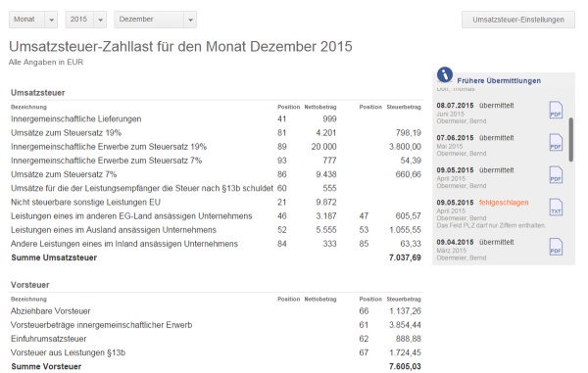
Task: Click Innergemeinschaftliche Erwerbe zum Steuersatz 19%
Action: [x=109, y=147]
